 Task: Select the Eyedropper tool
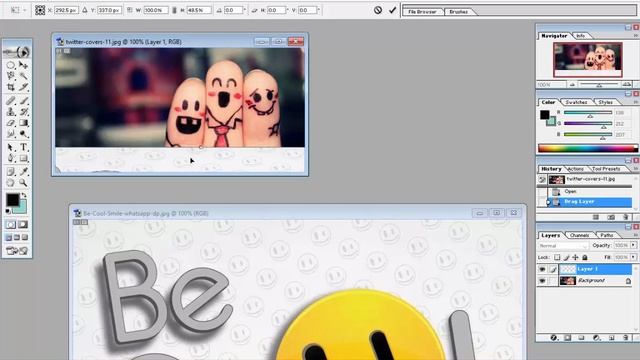pos(24,172)
